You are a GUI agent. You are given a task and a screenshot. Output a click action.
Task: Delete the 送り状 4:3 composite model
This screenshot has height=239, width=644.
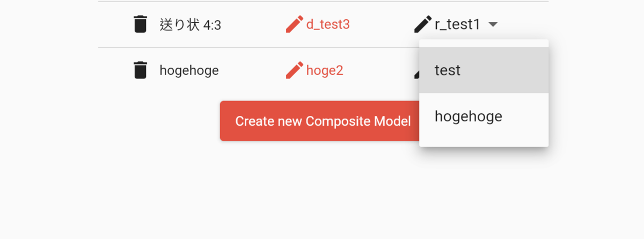click(x=140, y=24)
